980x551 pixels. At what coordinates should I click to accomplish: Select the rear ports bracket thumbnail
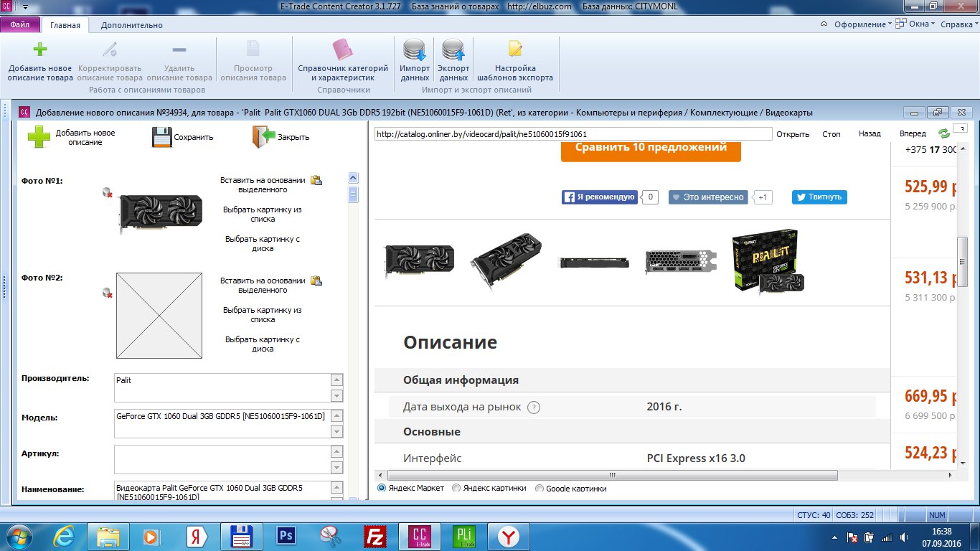(682, 260)
